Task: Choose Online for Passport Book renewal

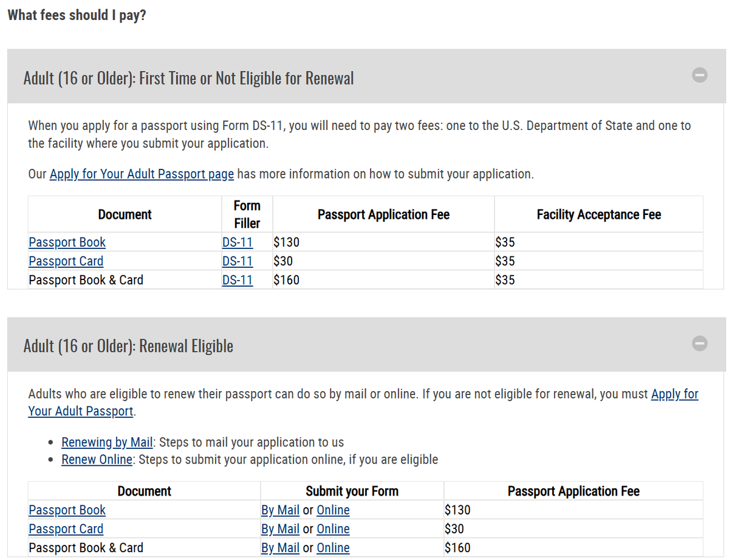Action: coord(334,510)
